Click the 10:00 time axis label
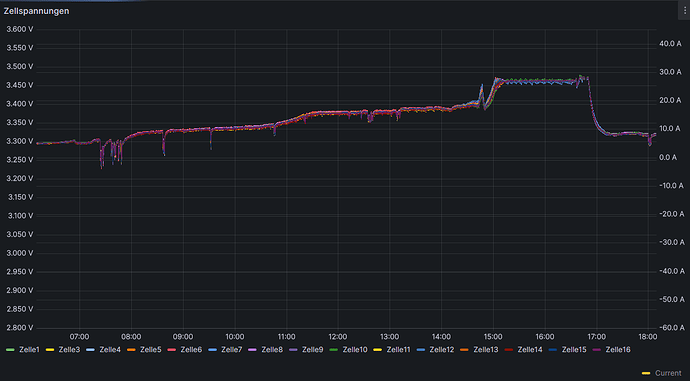This screenshot has width=690, height=381. point(235,337)
